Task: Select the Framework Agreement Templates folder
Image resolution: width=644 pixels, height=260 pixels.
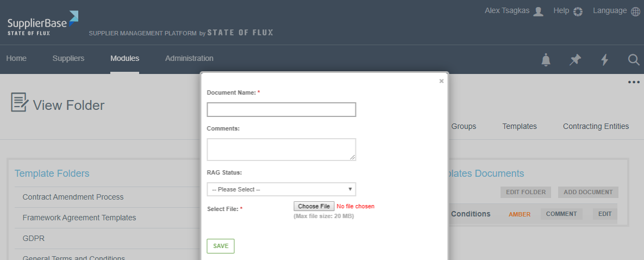Action: pyautogui.click(x=79, y=218)
